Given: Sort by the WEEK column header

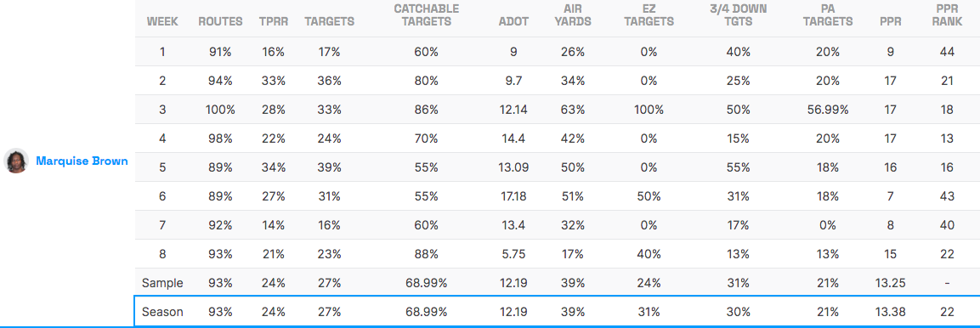Looking at the screenshot, I should tap(162, 21).
